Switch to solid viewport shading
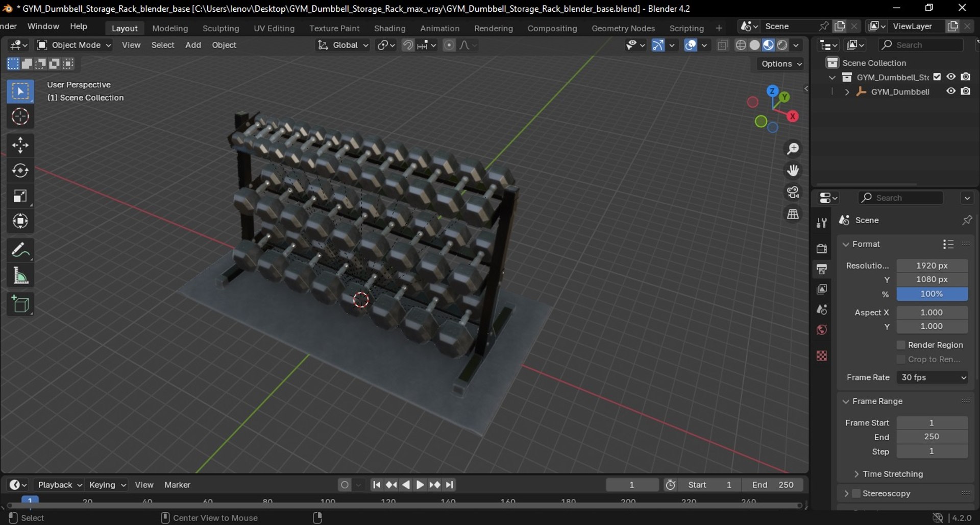980x525 pixels. point(754,45)
